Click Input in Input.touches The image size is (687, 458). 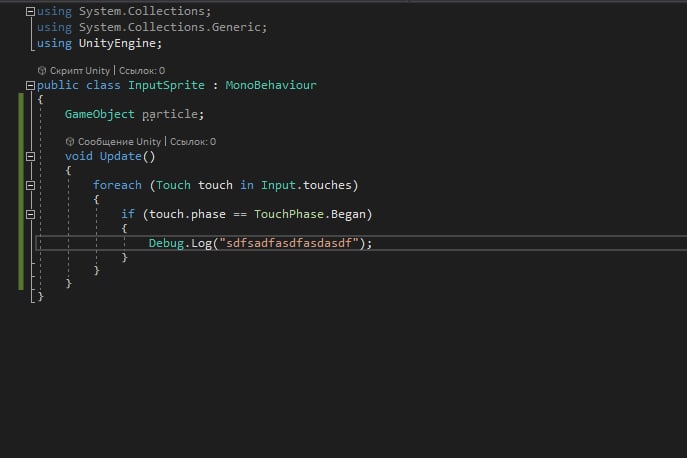(278, 185)
